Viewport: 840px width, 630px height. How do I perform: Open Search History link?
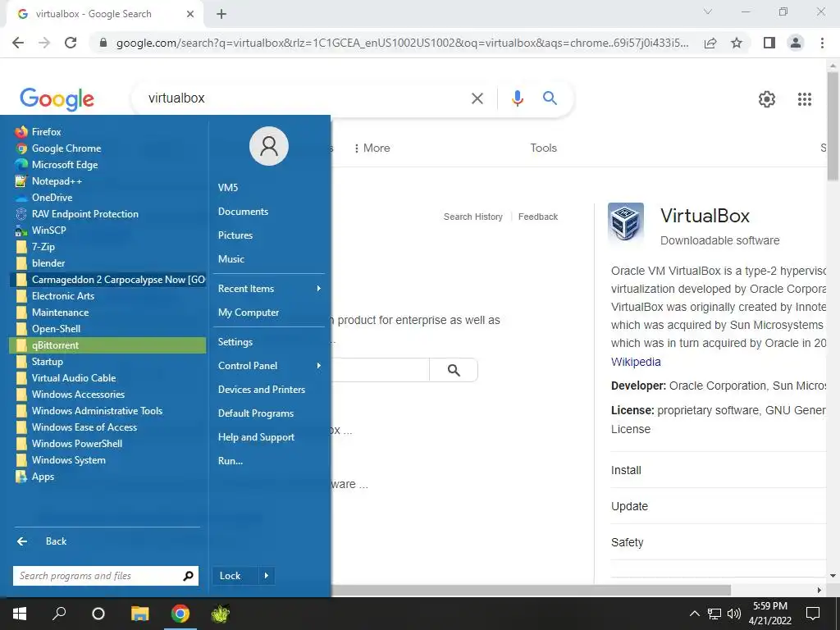(x=473, y=217)
